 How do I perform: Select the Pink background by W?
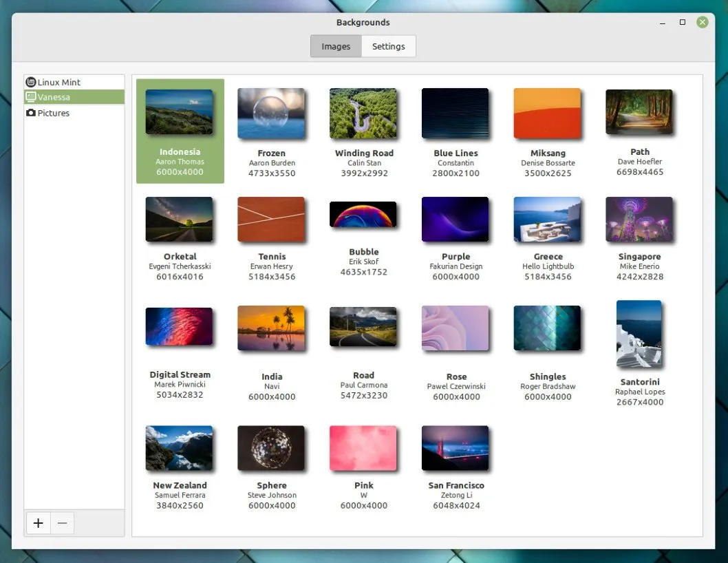pos(363,447)
